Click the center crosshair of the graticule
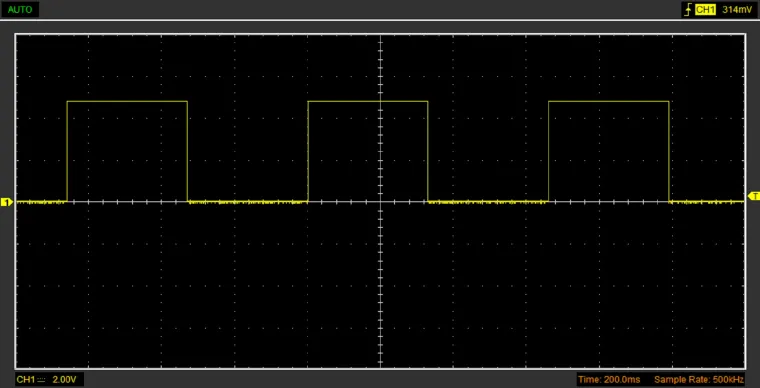760x388 pixels. coord(380,202)
